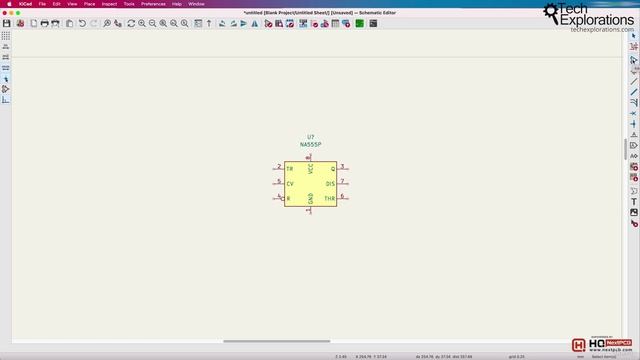Open the PCB Editor green board icon
Image resolution: width=640 pixels, height=360 pixels.
click(360, 23)
